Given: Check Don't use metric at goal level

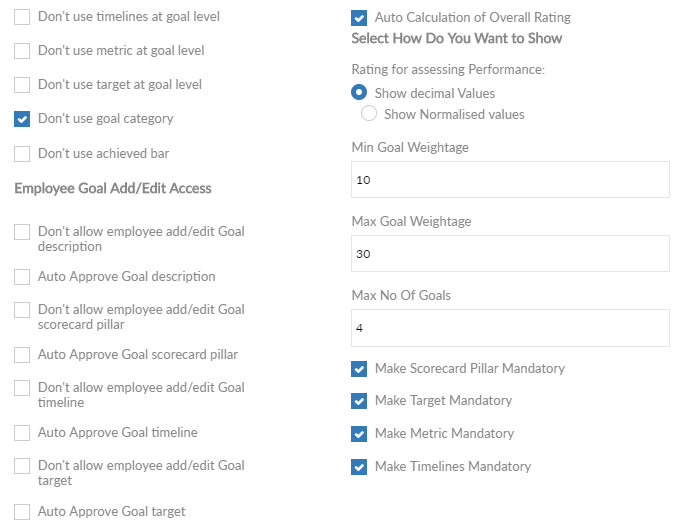Looking at the screenshot, I should (x=22, y=51).
